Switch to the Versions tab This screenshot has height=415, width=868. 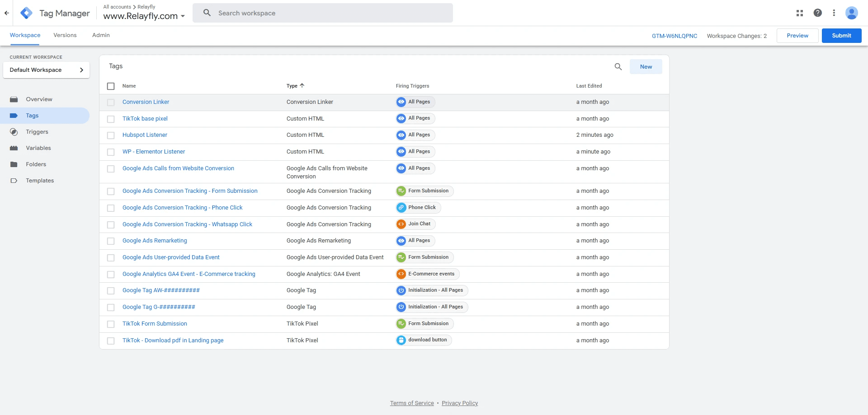pyautogui.click(x=65, y=35)
